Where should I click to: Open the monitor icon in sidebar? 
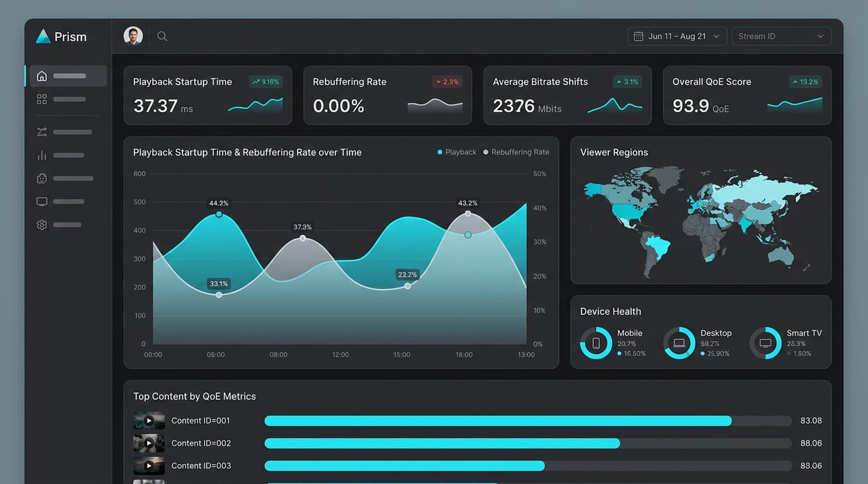(x=42, y=202)
